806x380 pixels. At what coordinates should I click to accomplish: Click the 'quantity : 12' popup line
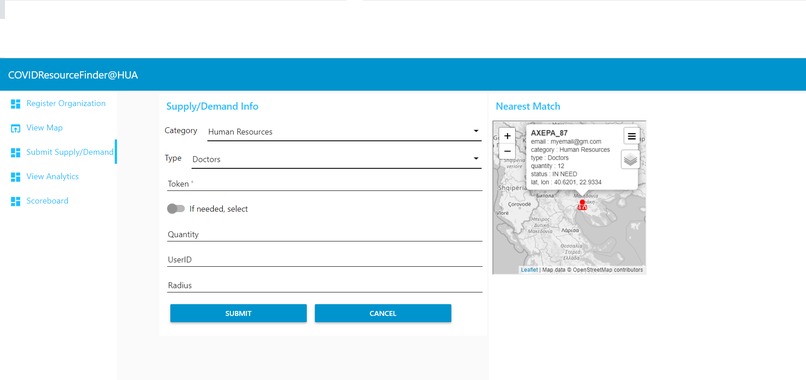pyautogui.click(x=547, y=166)
